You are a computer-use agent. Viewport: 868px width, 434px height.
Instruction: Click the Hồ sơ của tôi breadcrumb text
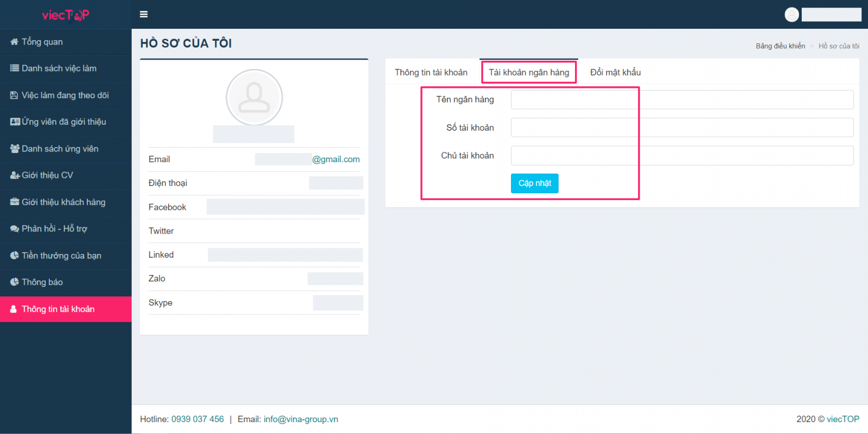point(839,46)
